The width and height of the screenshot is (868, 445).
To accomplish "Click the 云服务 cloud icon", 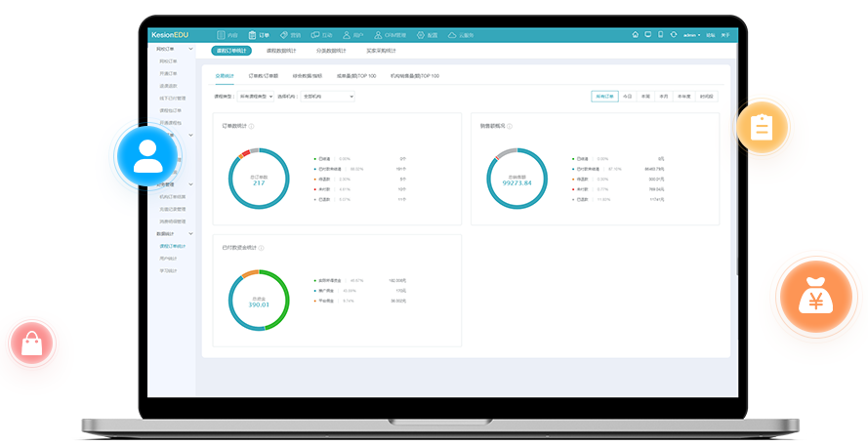I will tap(453, 35).
